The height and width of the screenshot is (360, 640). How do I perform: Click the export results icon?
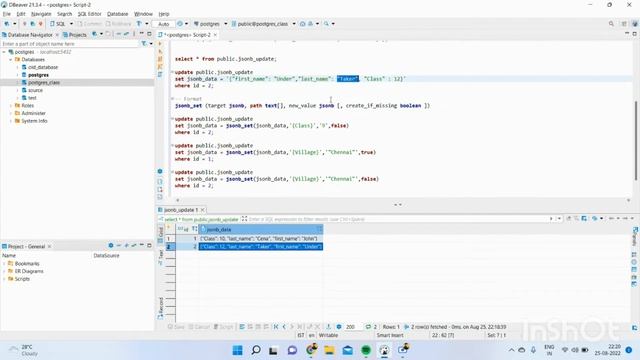329,327
